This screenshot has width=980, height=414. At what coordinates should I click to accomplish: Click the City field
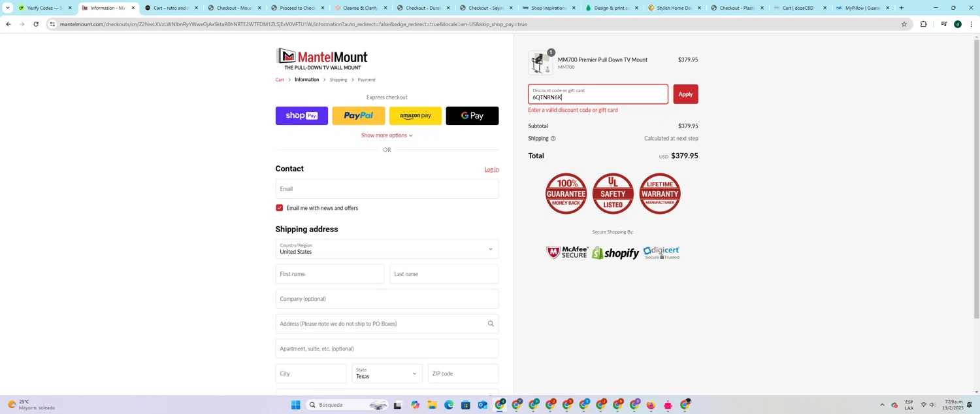point(311,373)
